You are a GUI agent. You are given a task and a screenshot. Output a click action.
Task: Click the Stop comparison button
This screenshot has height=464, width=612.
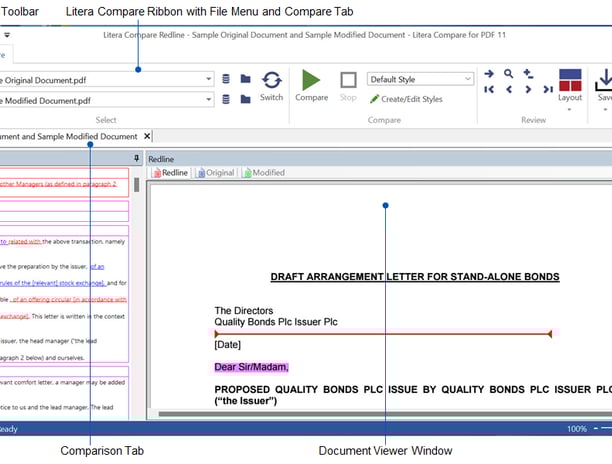(348, 86)
